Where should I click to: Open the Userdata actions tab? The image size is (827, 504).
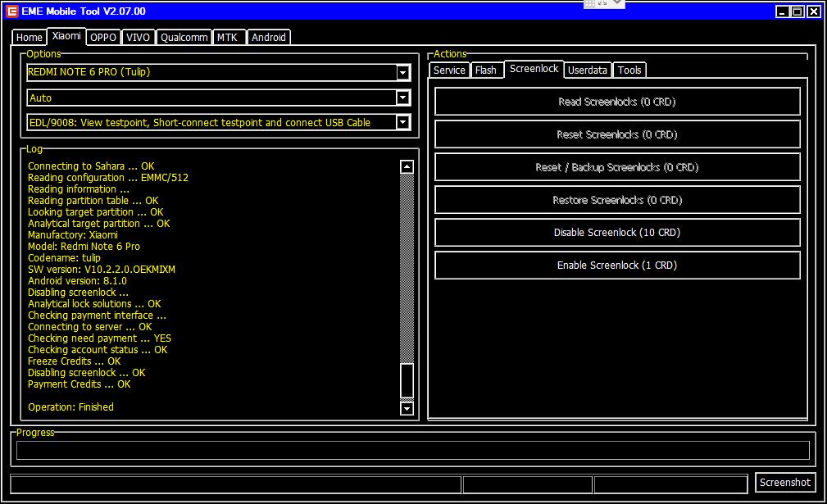coord(588,70)
